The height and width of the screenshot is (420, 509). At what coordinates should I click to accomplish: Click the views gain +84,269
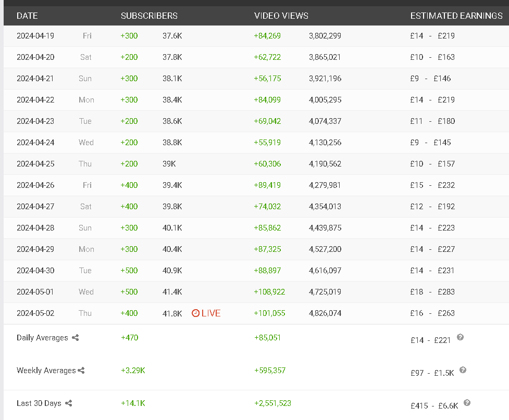[267, 36]
